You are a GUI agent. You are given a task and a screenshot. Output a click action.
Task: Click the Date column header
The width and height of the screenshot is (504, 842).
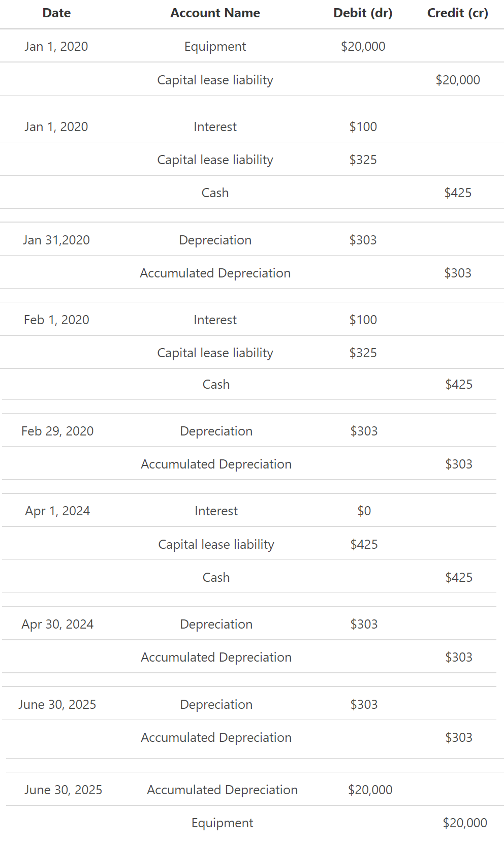coord(56,13)
